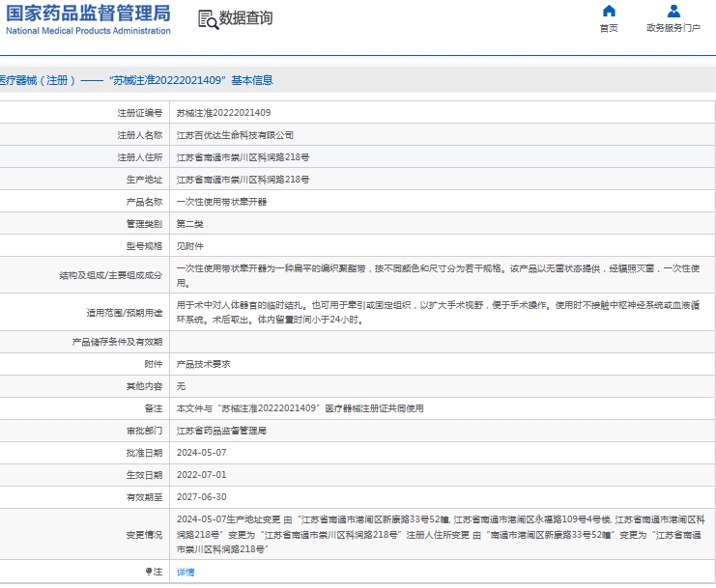This screenshot has height=588, width=716.
Task: Click the 审批部门 label
Action: pyautogui.click(x=144, y=431)
